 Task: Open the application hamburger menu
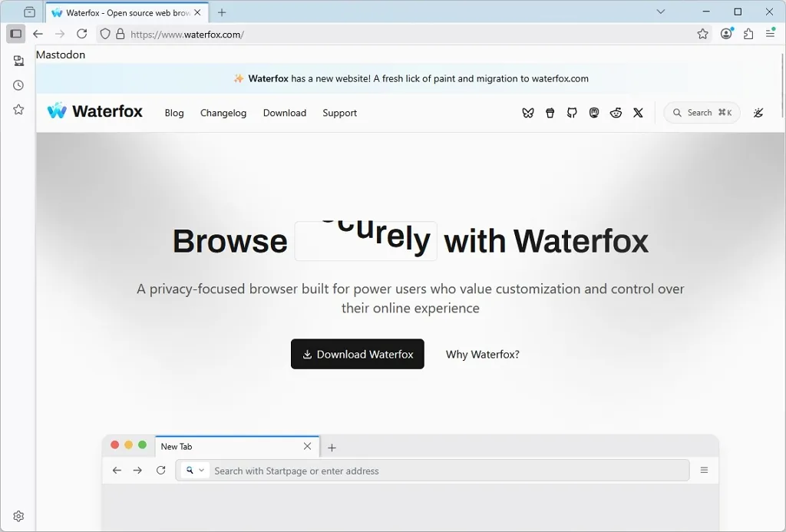pyautogui.click(x=771, y=34)
